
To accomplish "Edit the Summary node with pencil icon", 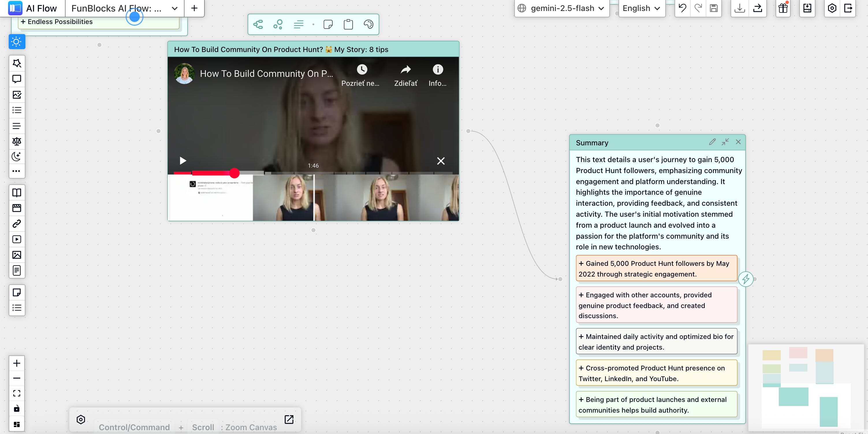I will pyautogui.click(x=712, y=142).
